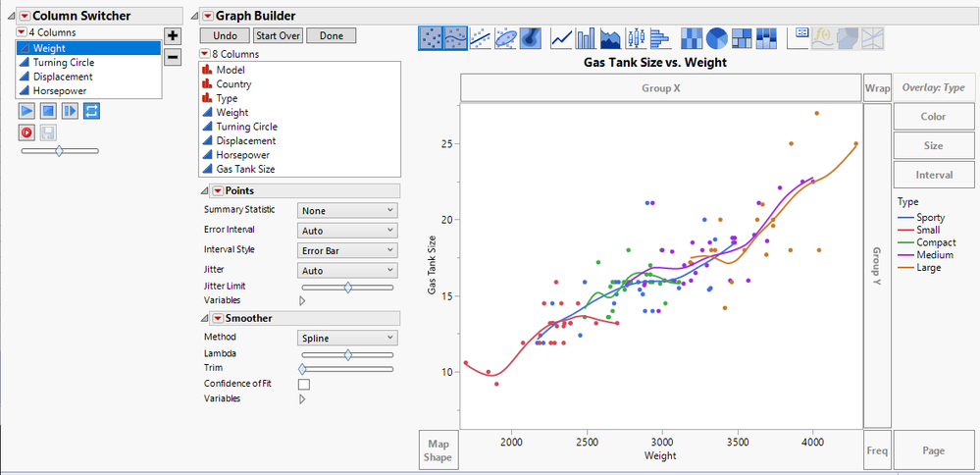The height and width of the screenshot is (475, 980).
Task: Click the Start Over button
Action: click(x=279, y=35)
